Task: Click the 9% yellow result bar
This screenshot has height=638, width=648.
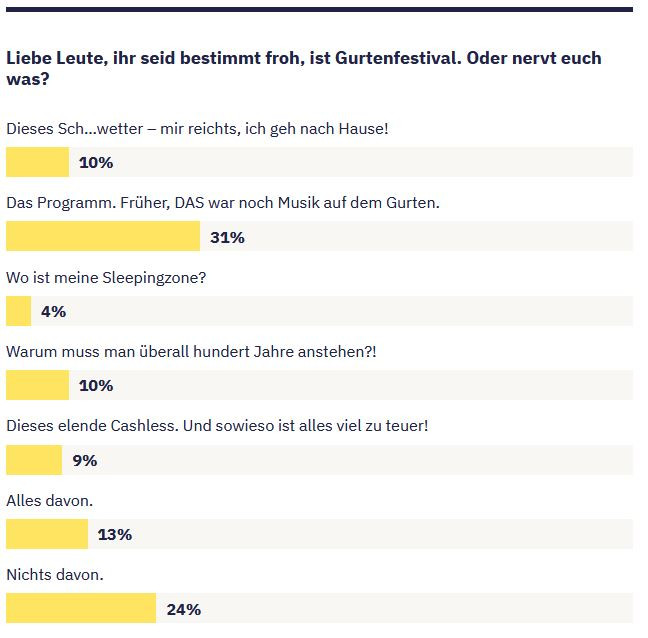Action: (34, 460)
